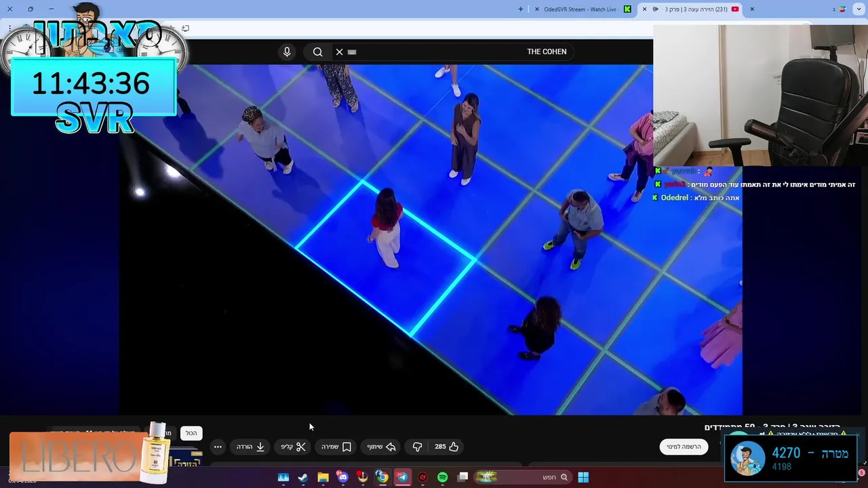Image resolution: width=868 pixels, height=488 pixels.
Task: Click the 4270 מטרה goal widget
Action: pyautogui.click(x=791, y=457)
